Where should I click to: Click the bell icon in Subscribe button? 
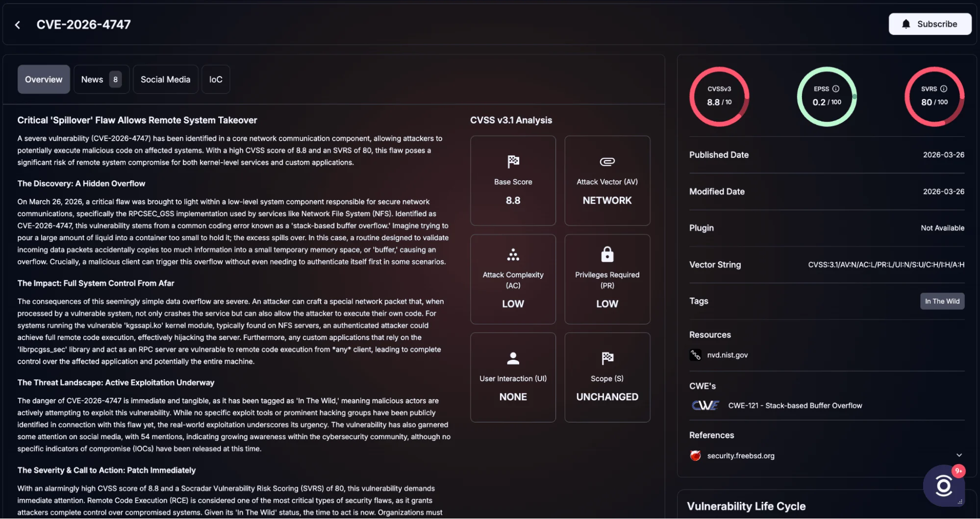coord(906,24)
